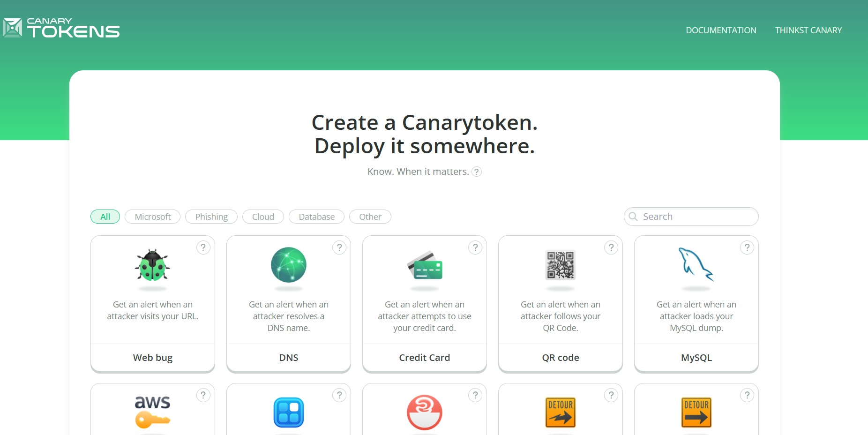Click the 'Know. When it matters.' tagline
The image size is (868, 435).
point(418,172)
